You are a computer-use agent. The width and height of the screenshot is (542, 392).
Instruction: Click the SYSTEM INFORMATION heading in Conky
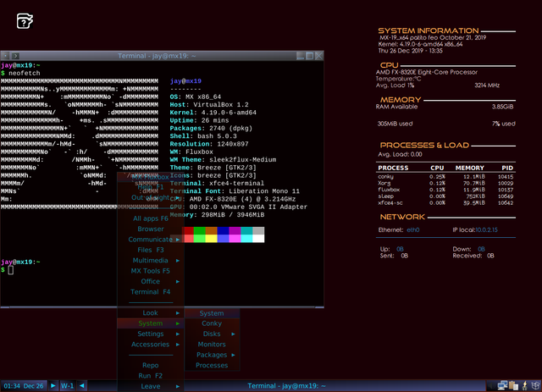coord(429,30)
